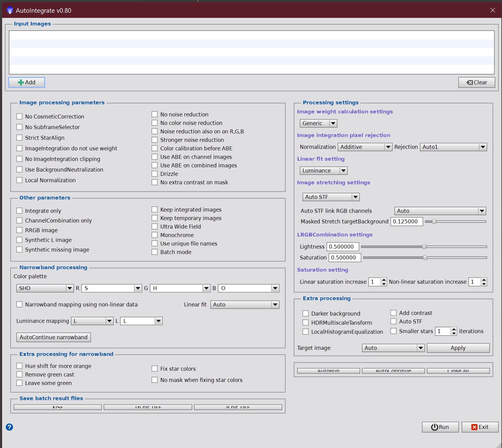Check Use BackgroundNeutralization

tap(19, 169)
